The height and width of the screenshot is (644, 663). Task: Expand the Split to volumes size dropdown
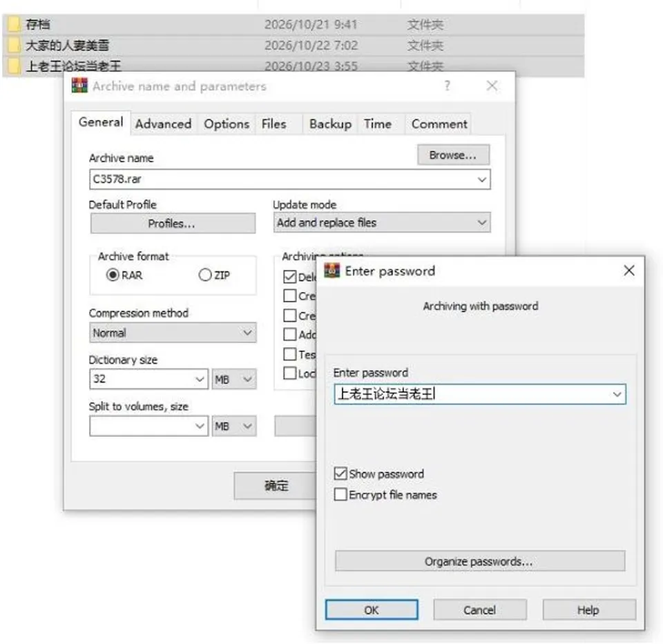(x=200, y=426)
